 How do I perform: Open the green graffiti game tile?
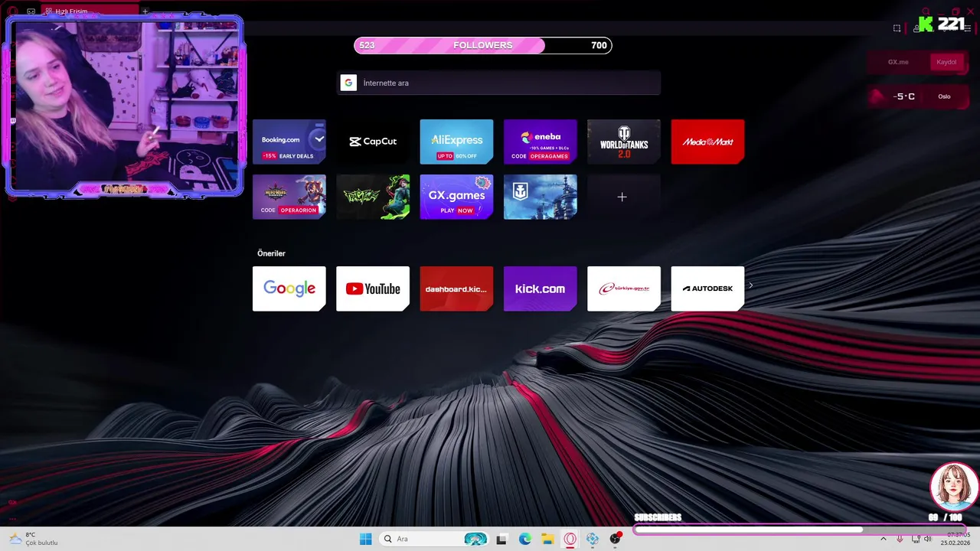373,197
